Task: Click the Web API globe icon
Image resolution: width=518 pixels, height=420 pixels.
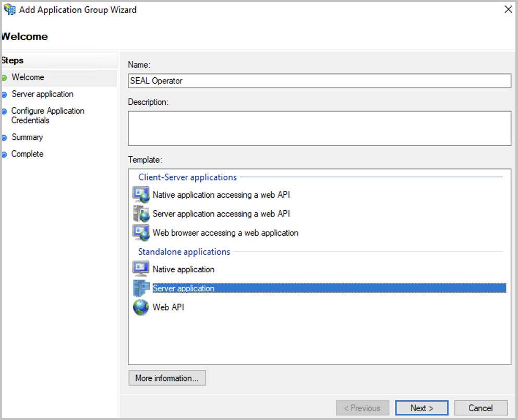Action: (141, 307)
